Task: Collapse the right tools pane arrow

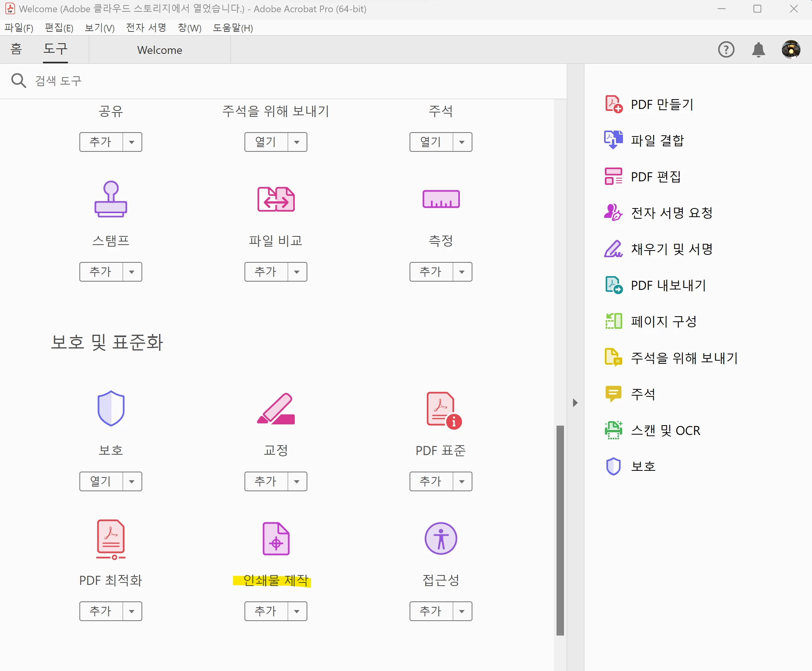Action: click(575, 403)
